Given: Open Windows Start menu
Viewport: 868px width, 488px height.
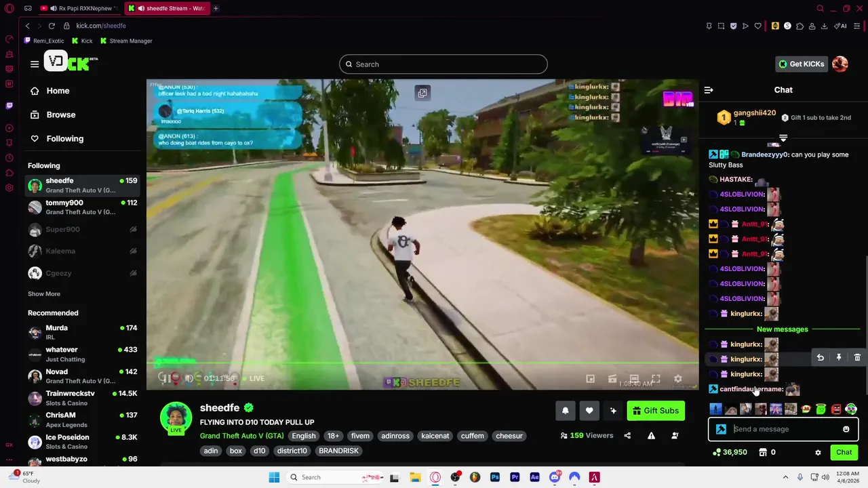Looking at the screenshot, I should tap(274, 477).
